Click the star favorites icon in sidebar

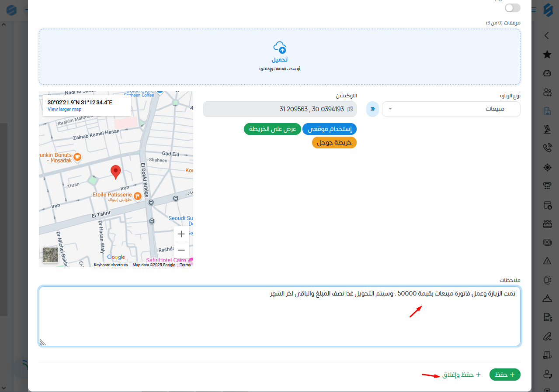tap(547, 55)
